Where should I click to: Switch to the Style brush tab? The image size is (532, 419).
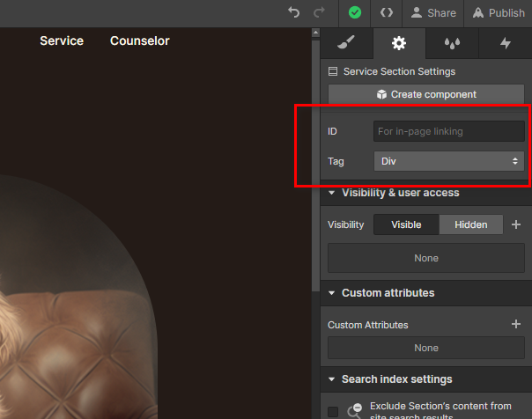(x=346, y=43)
